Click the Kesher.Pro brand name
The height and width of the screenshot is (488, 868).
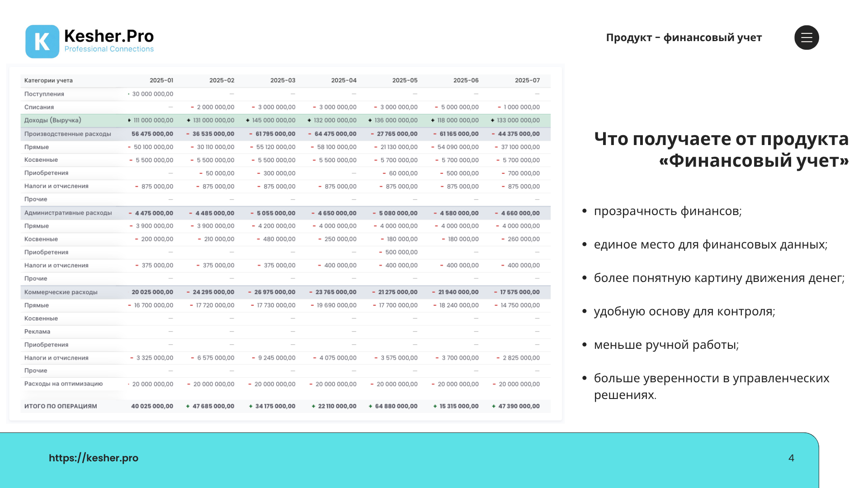tap(109, 36)
